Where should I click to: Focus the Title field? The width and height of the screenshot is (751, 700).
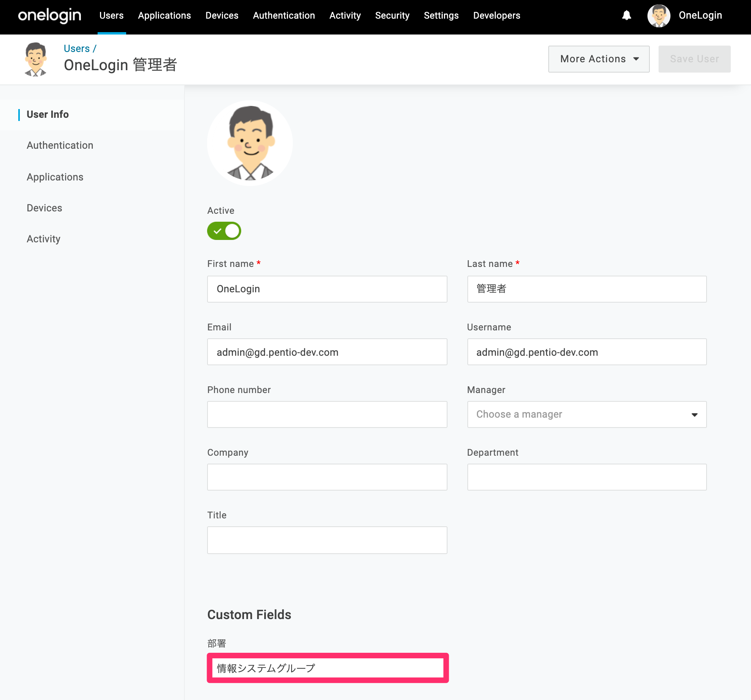(327, 540)
